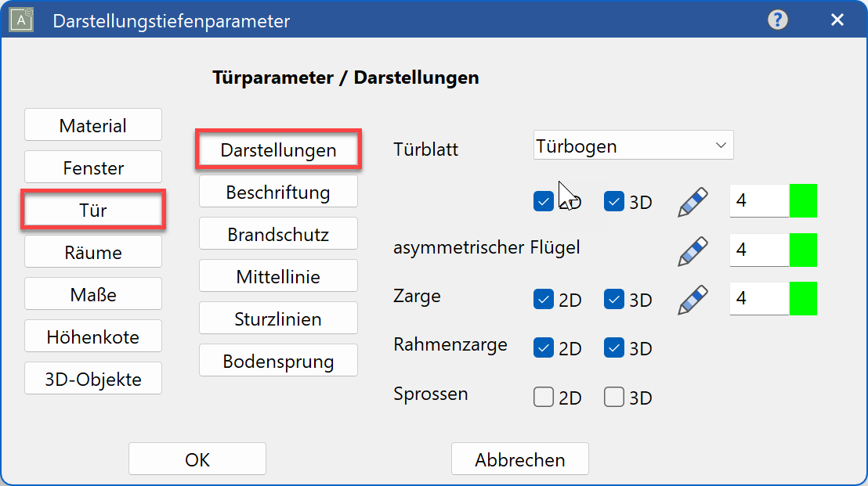Open the Türblatt Türbogen dropdown

633,146
